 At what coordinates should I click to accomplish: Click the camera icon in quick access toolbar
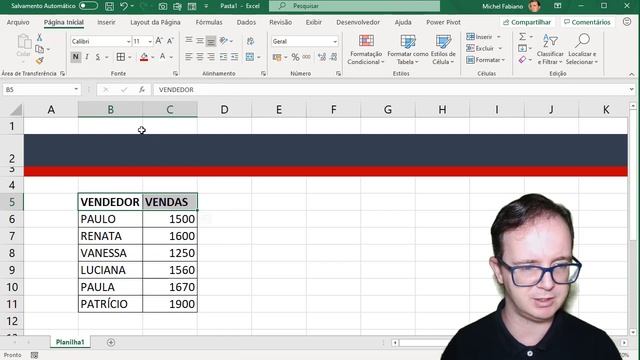pyautogui.click(x=162, y=6)
